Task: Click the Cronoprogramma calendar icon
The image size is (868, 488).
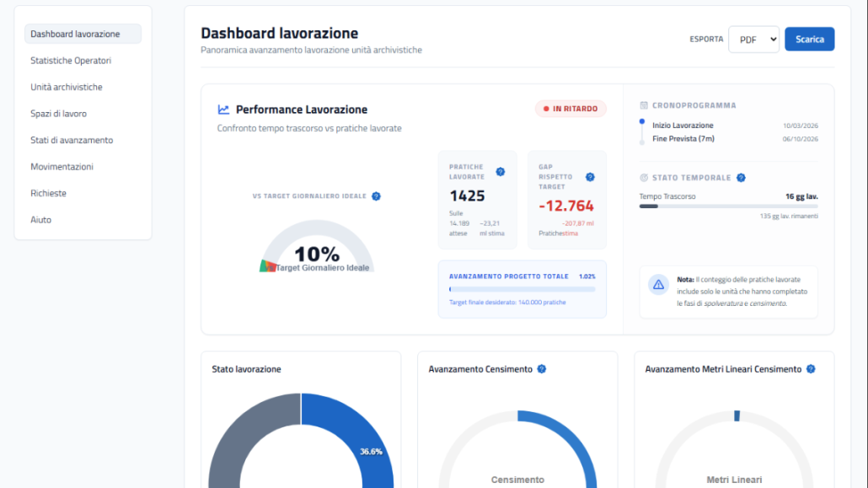Action: coord(644,105)
